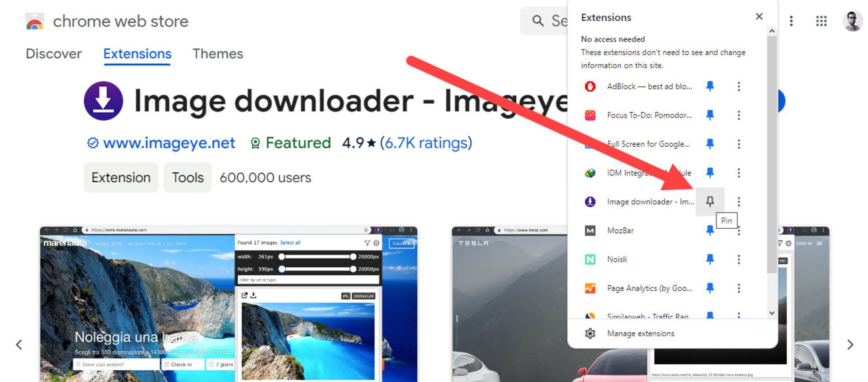
Task: Unpin IDM Integration Module
Action: click(710, 173)
